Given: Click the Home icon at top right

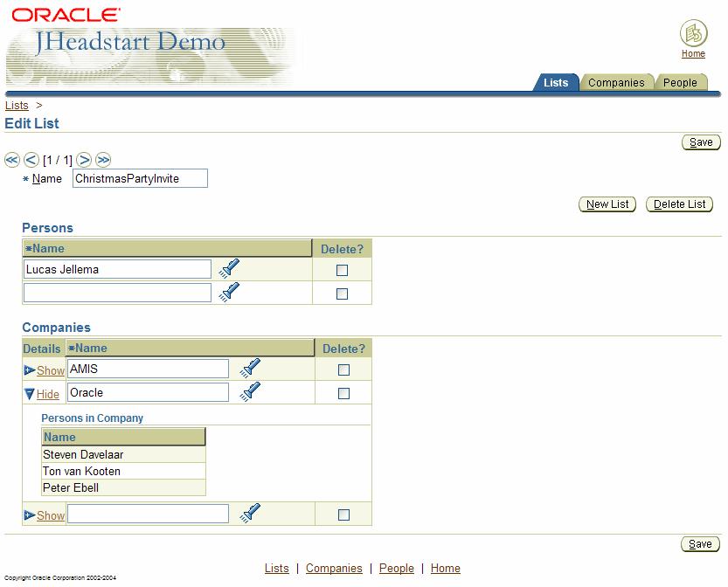Looking at the screenshot, I should 693,34.
